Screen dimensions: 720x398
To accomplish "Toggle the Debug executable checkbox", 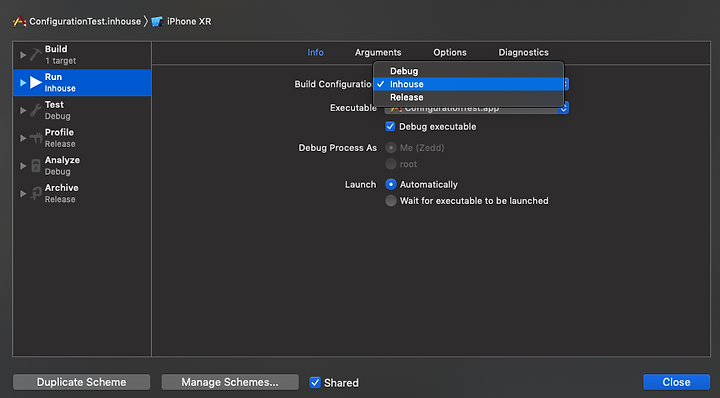I will [390, 126].
